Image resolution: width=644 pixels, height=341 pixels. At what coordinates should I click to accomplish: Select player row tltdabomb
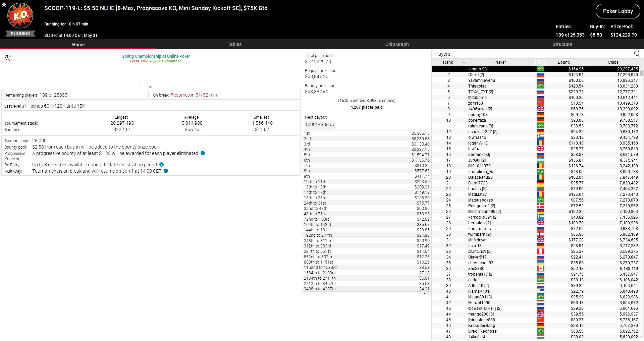click(535, 98)
